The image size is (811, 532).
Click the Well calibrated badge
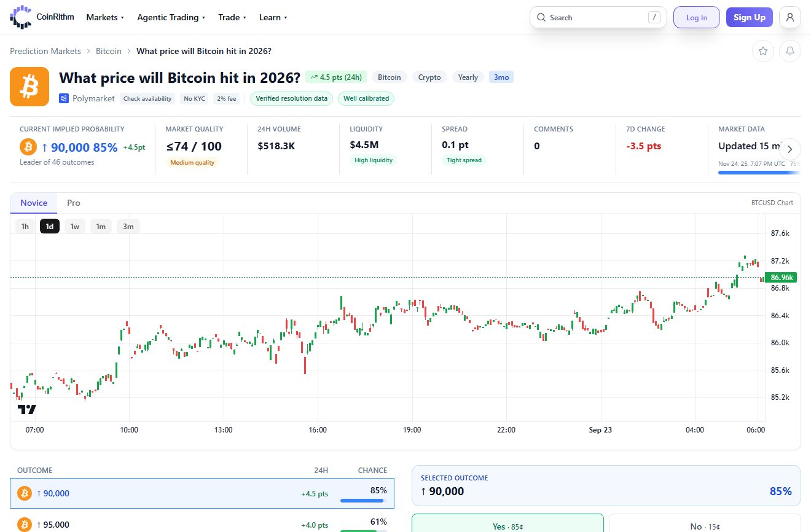pos(366,98)
